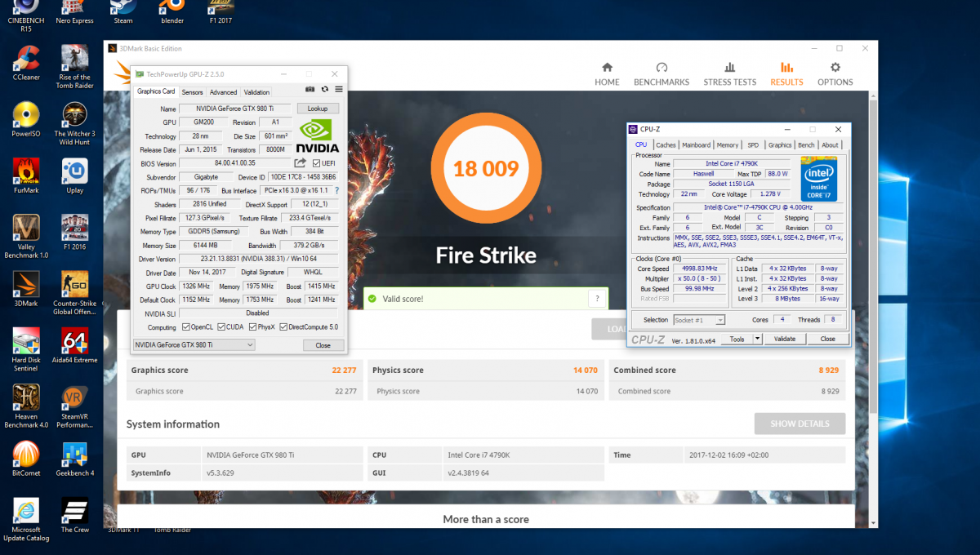Open the Bench tab in CPU-Z
980x555 pixels.
click(805, 144)
